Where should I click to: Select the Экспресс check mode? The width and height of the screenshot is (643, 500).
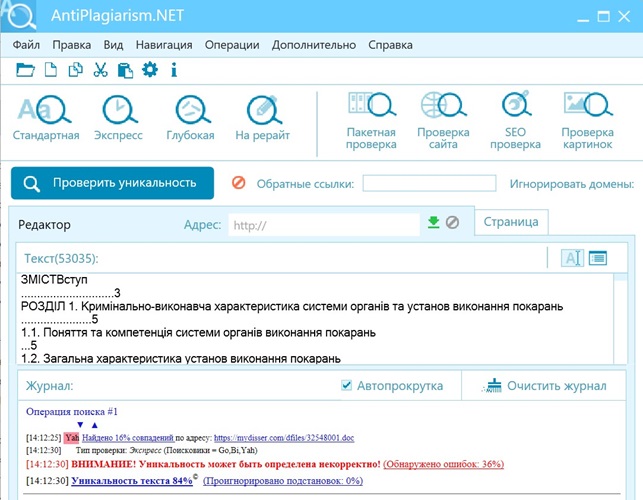point(118,119)
